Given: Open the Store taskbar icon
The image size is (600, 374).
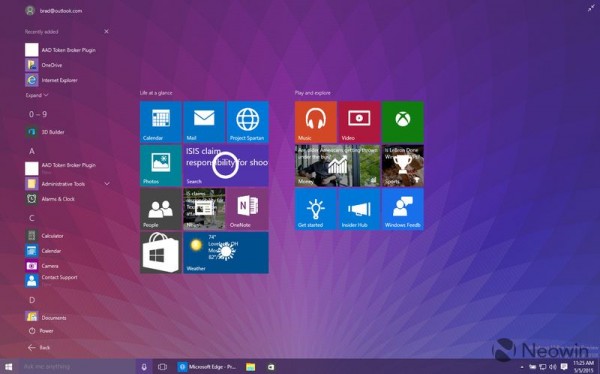Looking at the screenshot, I should pos(271,367).
